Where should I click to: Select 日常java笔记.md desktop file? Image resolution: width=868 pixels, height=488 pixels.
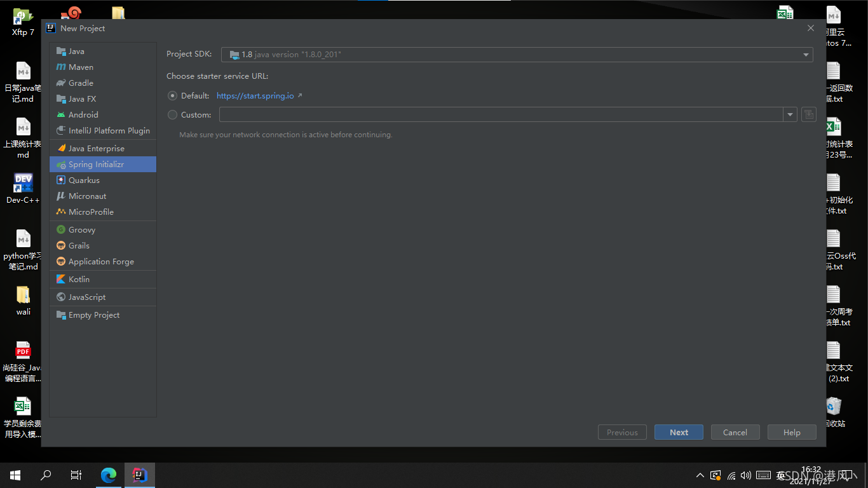pos(23,82)
